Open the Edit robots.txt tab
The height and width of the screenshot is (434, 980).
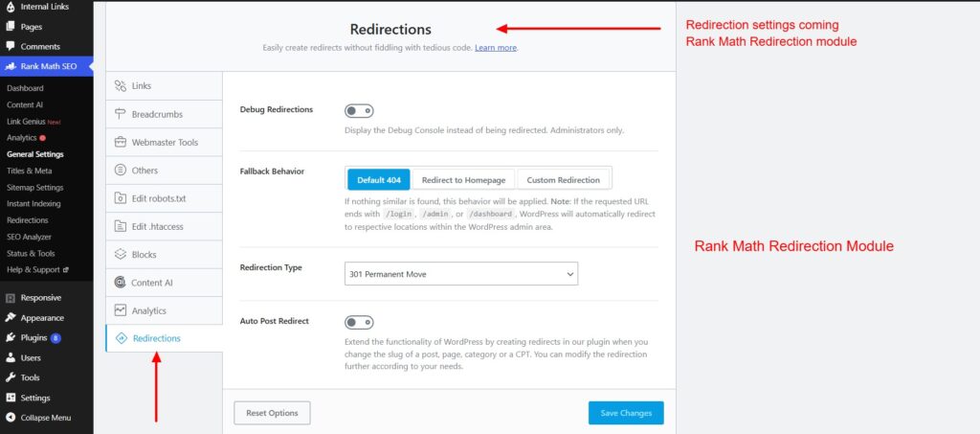pos(164,198)
